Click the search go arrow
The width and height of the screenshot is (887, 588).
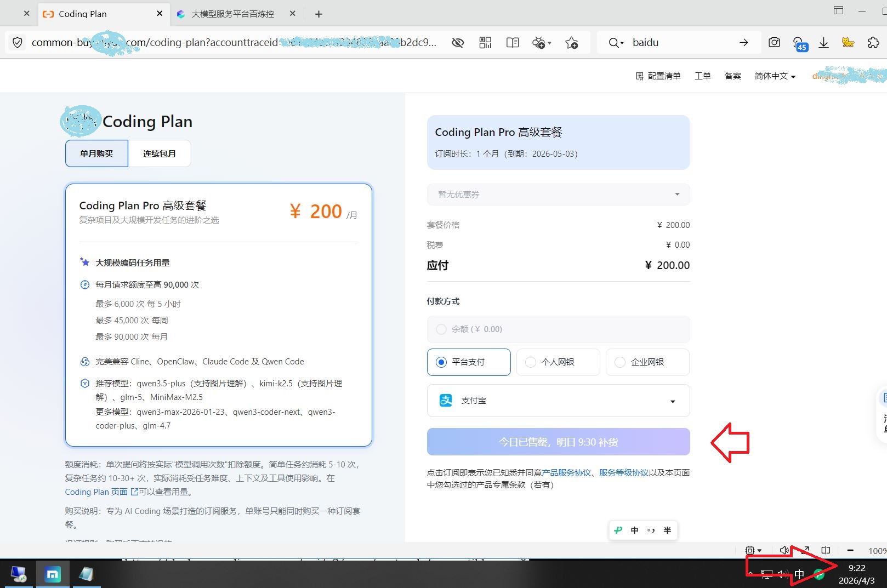click(x=744, y=43)
